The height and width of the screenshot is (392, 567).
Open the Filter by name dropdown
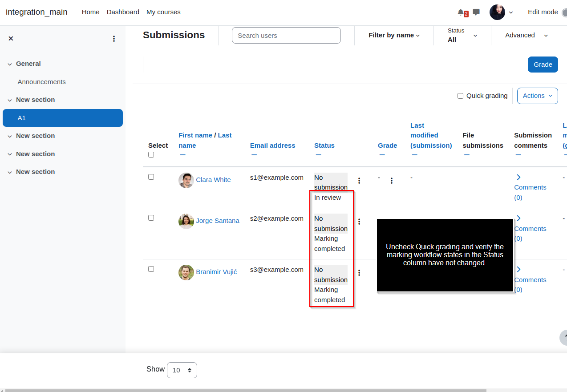tap(394, 35)
